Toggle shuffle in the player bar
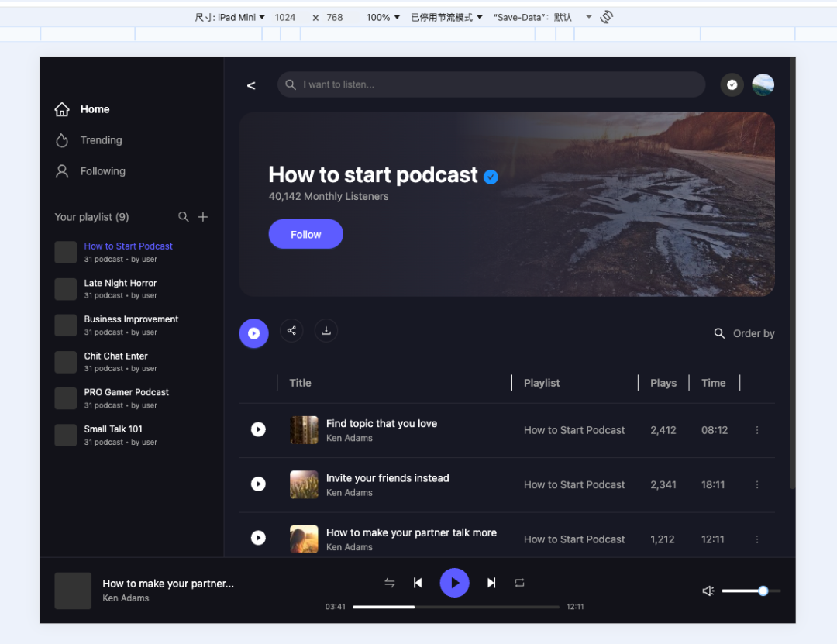Image resolution: width=837 pixels, height=644 pixels. 390,583
